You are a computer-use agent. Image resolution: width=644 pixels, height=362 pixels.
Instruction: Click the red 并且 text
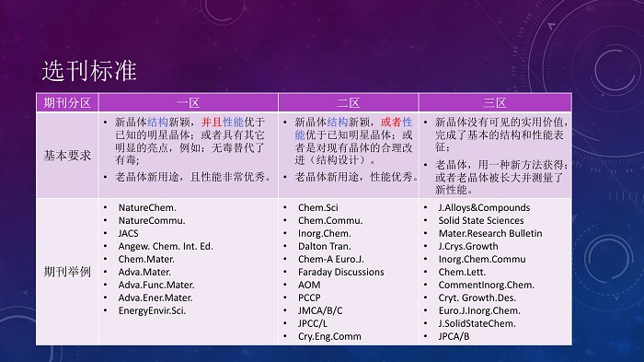(x=212, y=123)
